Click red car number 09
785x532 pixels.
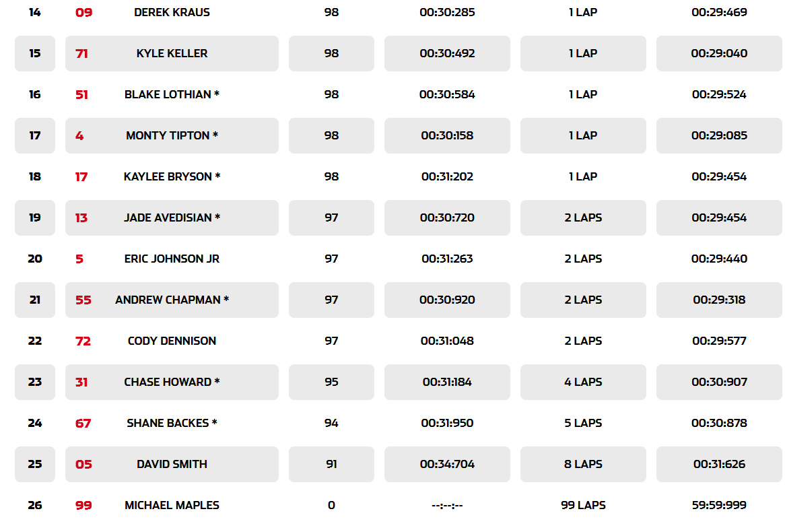83,13
